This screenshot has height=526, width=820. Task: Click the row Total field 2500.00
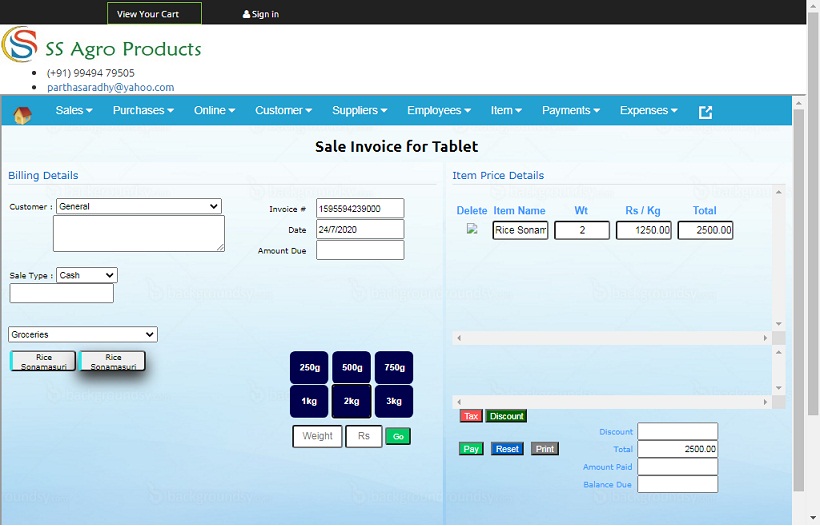[x=705, y=230]
